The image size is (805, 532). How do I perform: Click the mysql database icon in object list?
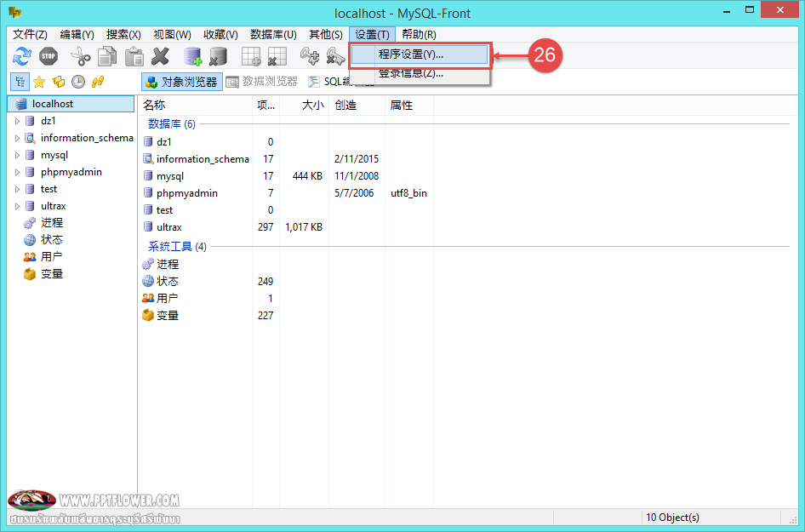148,176
